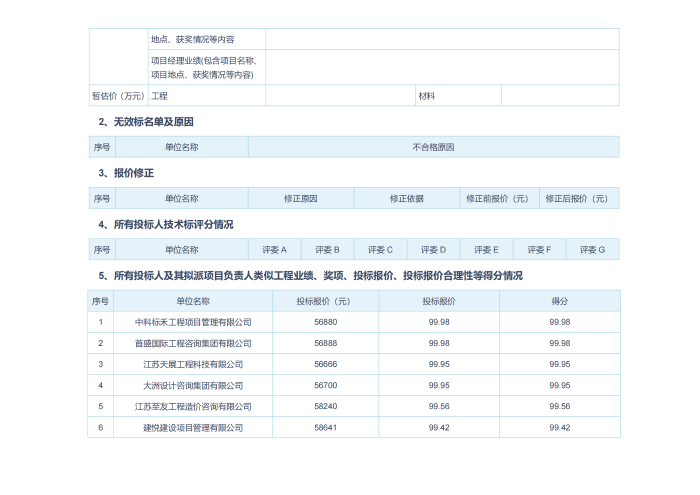Click the '得分' column header
700x495 pixels.
tap(560, 301)
